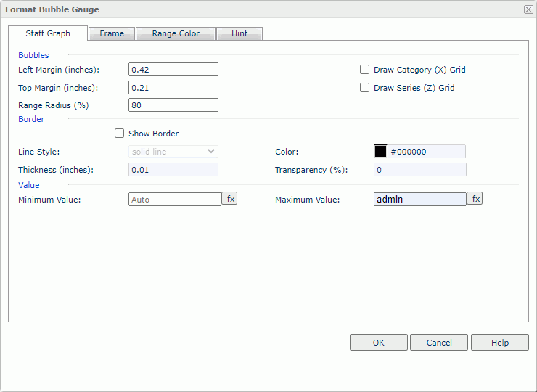Cancel the dialog changes

point(439,343)
